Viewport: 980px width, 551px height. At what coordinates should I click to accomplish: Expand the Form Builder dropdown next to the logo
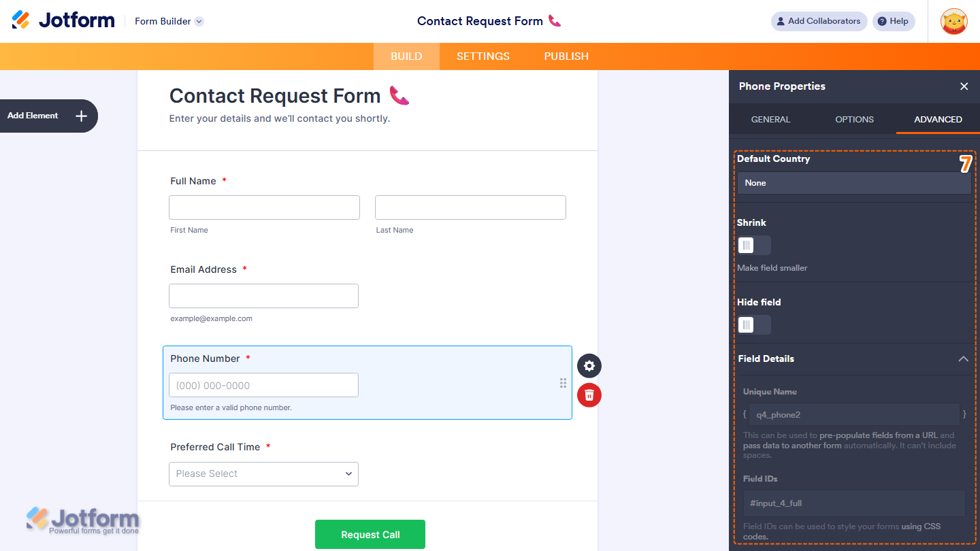(197, 21)
